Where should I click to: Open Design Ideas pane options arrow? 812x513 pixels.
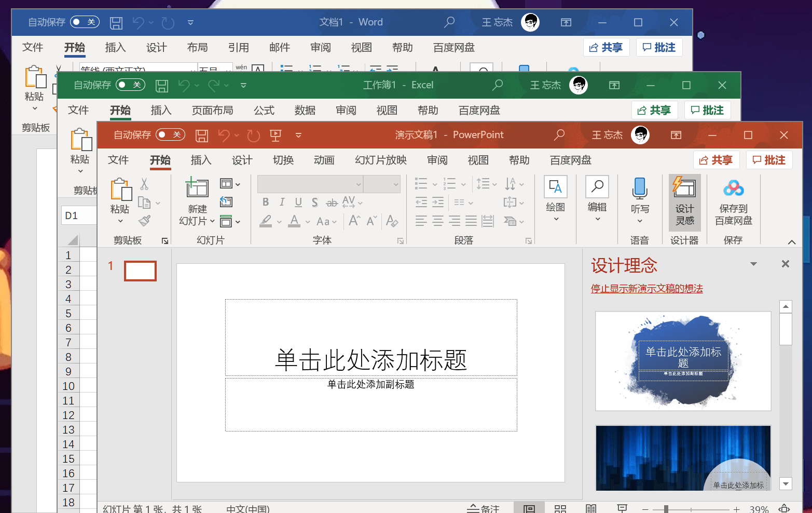(753, 264)
